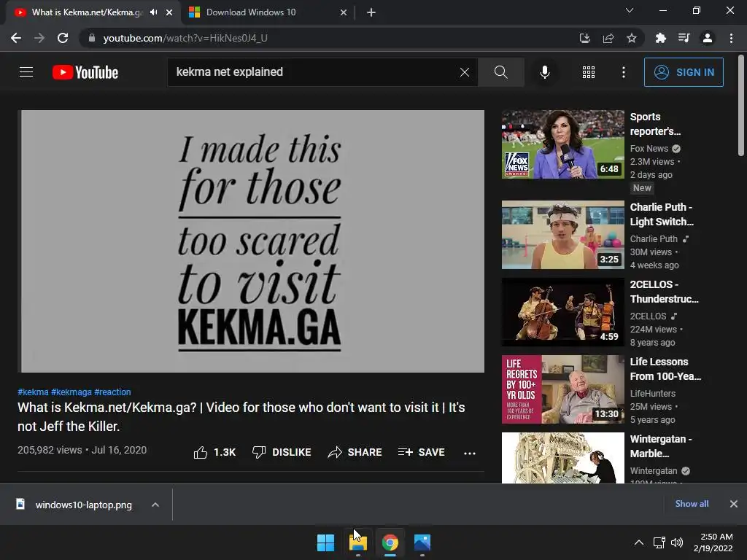
Task: Open File Explorer from taskbar
Action: point(357,542)
